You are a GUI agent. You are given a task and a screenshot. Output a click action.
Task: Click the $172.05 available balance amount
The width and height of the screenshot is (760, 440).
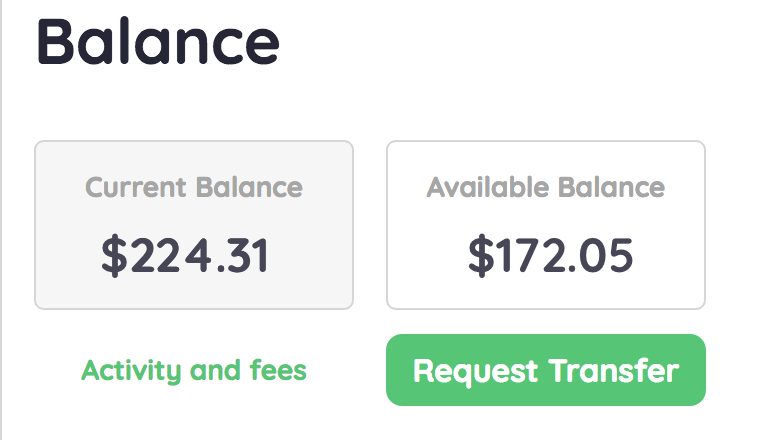coord(551,255)
